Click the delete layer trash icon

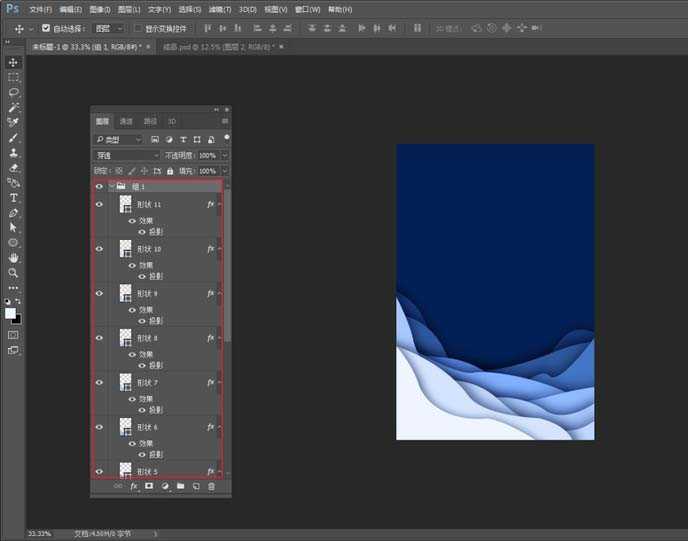(212, 486)
